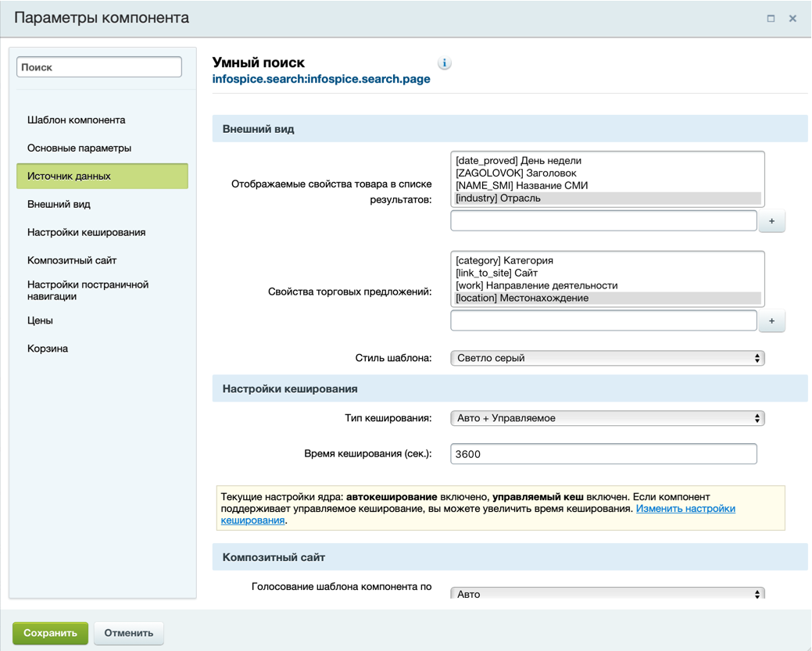This screenshot has height=651, width=812.
Task: Click the info icon beside Умный поиск
Action: (445, 63)
